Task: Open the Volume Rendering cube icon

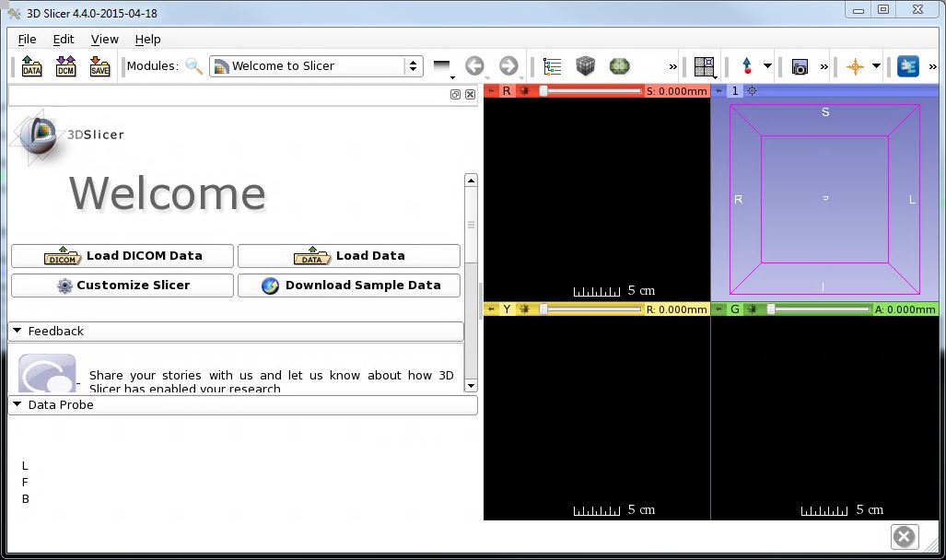Action: point(586,66)
